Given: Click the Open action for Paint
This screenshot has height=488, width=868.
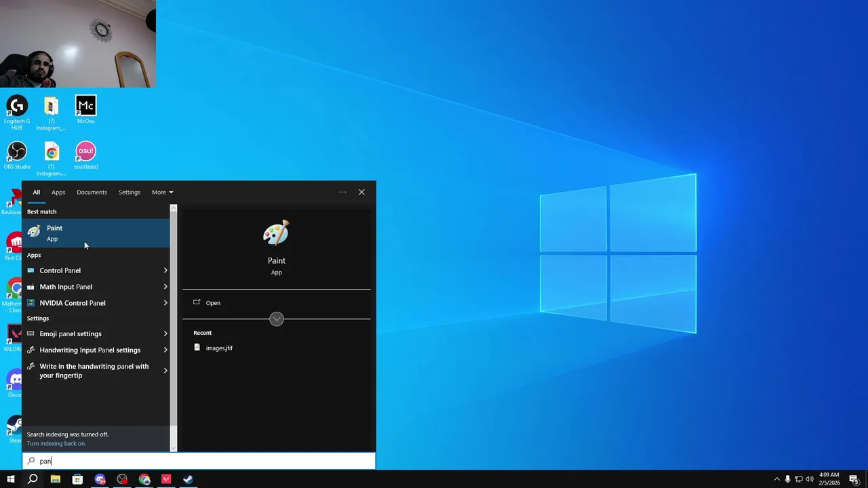Looking at the screenshot, I should point(213,303).
